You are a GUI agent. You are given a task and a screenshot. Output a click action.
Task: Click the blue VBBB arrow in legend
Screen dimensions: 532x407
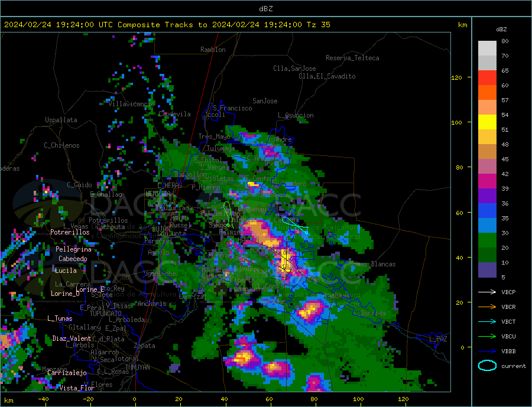pyautogui.click(x=487, y=351)
